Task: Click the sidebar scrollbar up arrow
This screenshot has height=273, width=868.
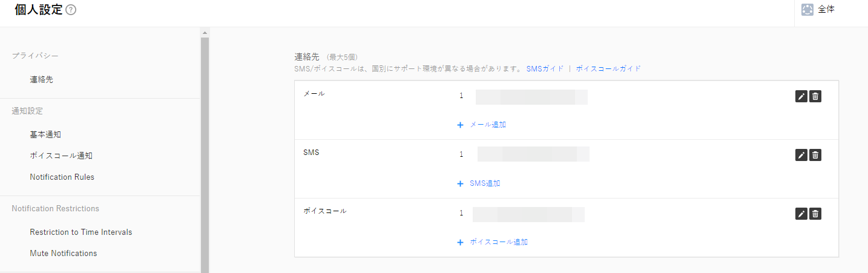Action: pos(205,32)
